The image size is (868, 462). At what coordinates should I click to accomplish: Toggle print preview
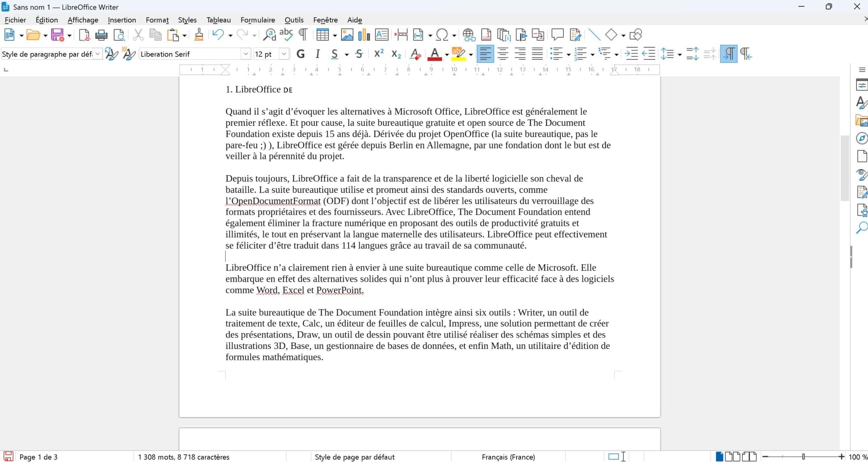pyautogui.click(x=119, y=35)
